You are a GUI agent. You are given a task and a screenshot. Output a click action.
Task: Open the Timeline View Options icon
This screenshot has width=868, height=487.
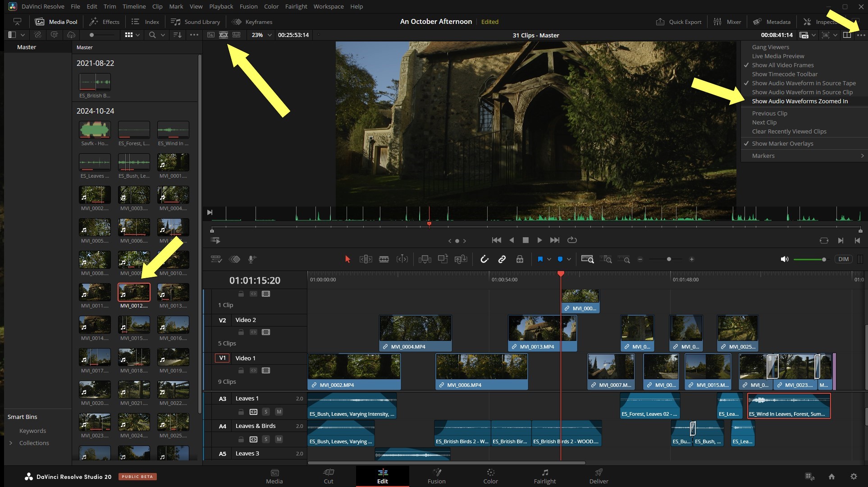coord(216,259)
